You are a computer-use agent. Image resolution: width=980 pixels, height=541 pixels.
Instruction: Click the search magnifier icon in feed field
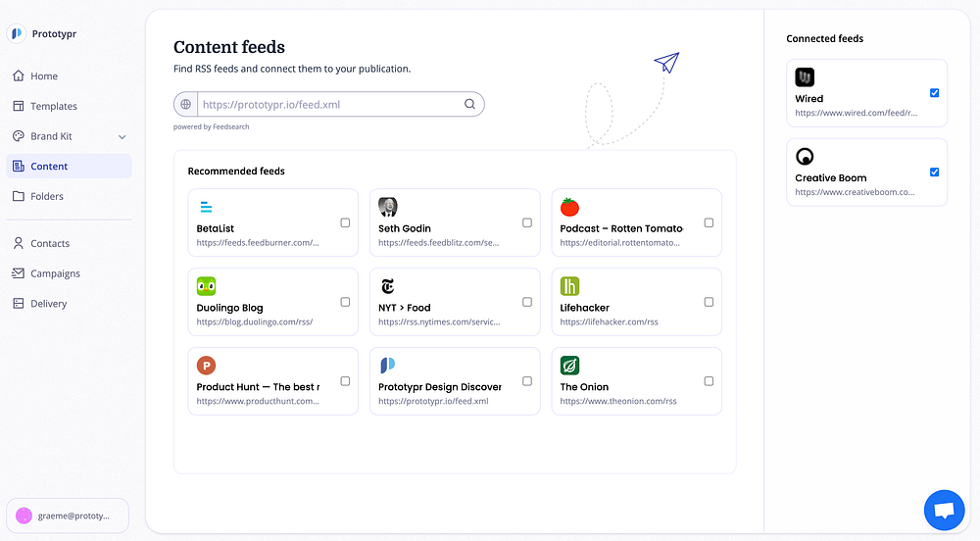click(x=469, y=104)
